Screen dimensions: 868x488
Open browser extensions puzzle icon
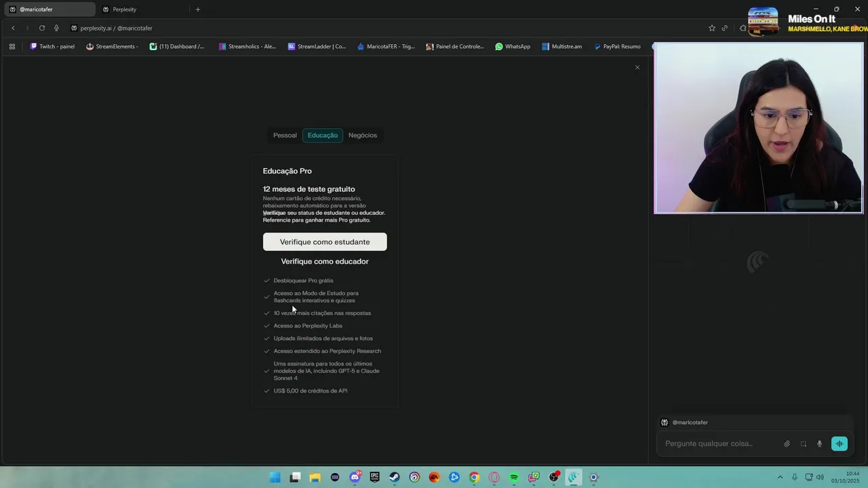(743, 28)
